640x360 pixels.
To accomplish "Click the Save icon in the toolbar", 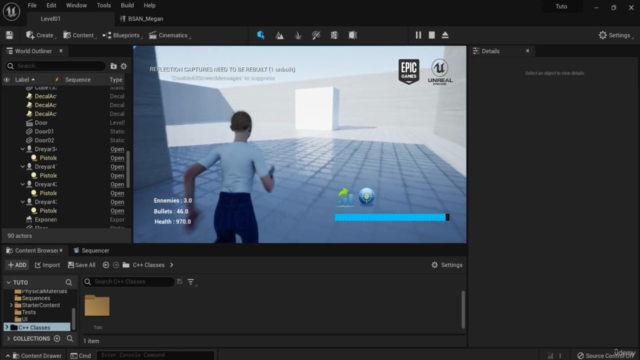I will 9,35.
